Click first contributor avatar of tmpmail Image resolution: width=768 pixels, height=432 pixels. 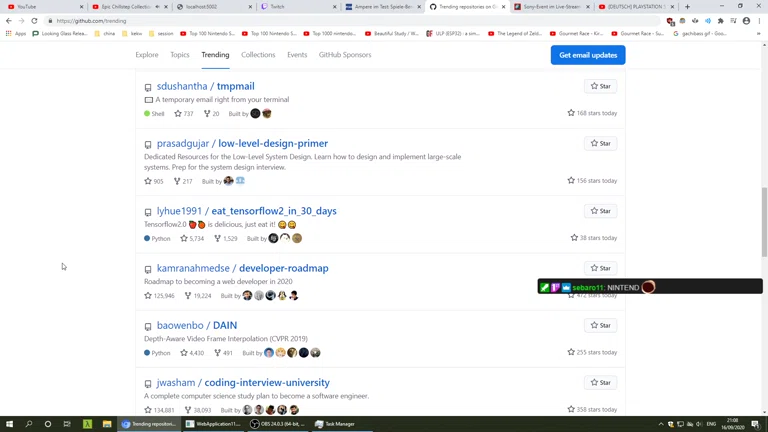tap(255, 114)
